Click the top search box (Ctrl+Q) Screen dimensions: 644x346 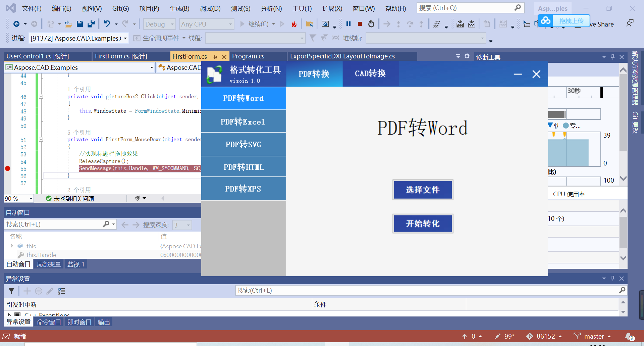(471, 8)
